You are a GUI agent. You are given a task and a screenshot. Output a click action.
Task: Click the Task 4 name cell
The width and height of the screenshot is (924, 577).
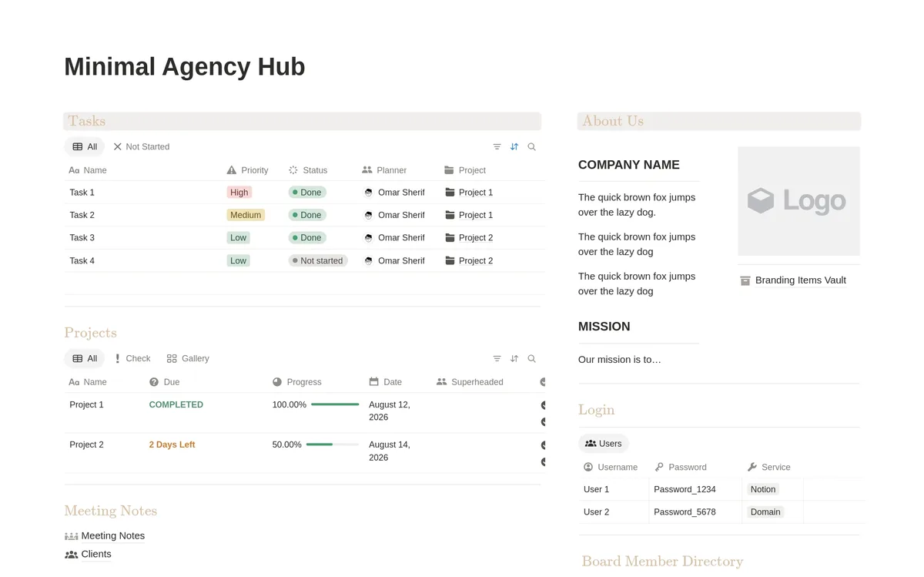click(143, 261)
